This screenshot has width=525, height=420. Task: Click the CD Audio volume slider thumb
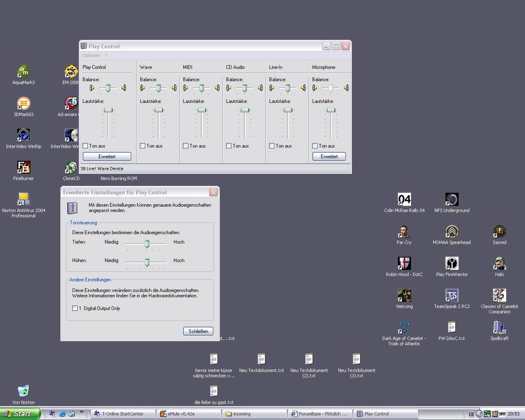(245, 110)
